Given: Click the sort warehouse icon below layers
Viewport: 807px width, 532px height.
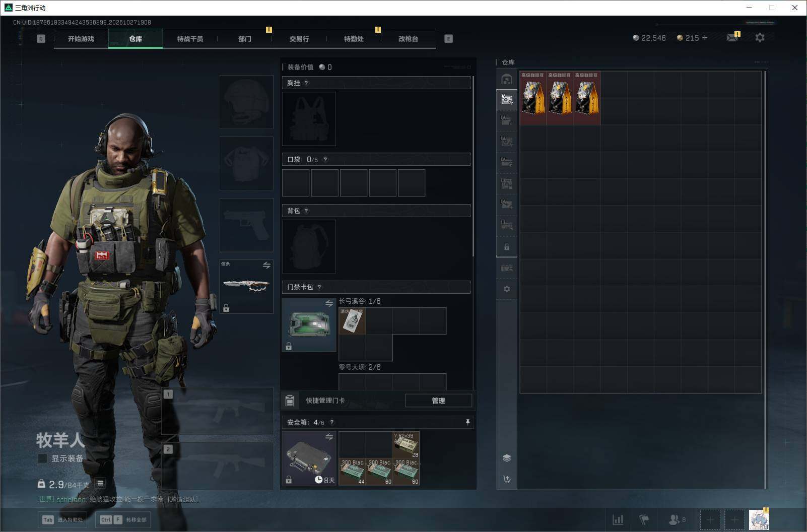Looking at the screenshot, I should [x=507, y=479].
